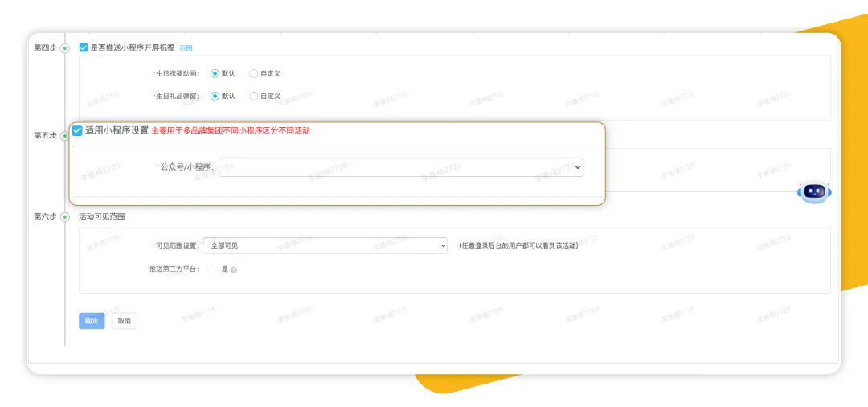This screenshot has height=407, width=868.
Task: Uncheck the 适用小程序设置 checkbox
Action: (78, 130)
